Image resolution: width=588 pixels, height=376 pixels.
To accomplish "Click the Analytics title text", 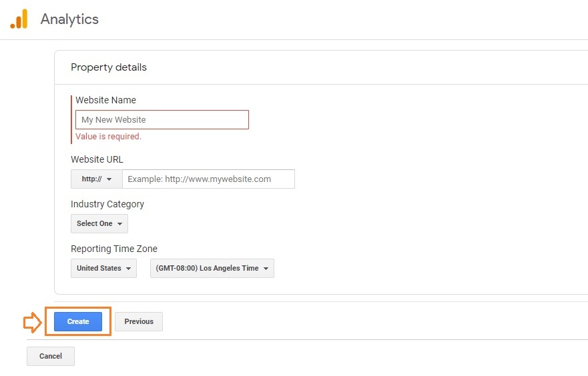I will click(x=69, y=19).
